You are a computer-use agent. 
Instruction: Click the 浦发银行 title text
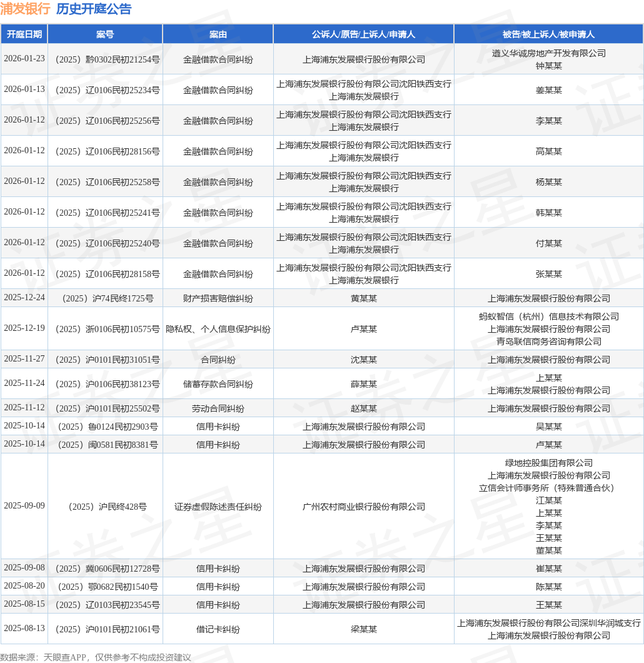click(26, 9)
